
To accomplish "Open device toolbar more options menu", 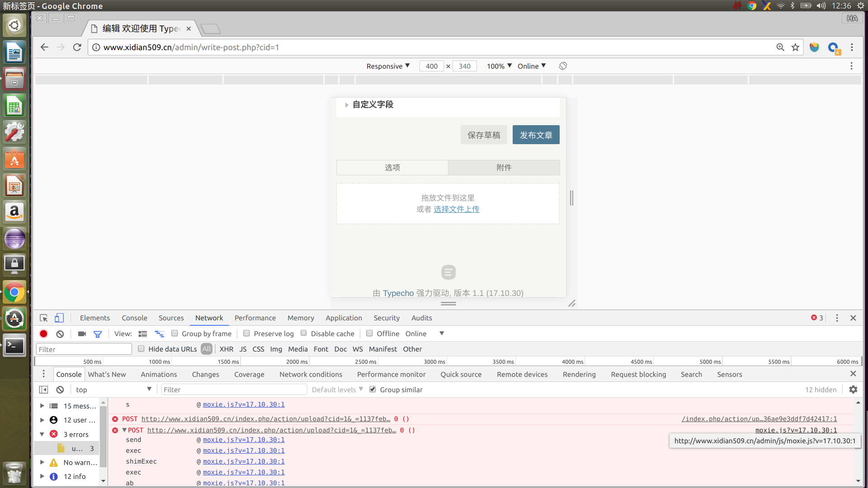I will click(x=851, y=66).
